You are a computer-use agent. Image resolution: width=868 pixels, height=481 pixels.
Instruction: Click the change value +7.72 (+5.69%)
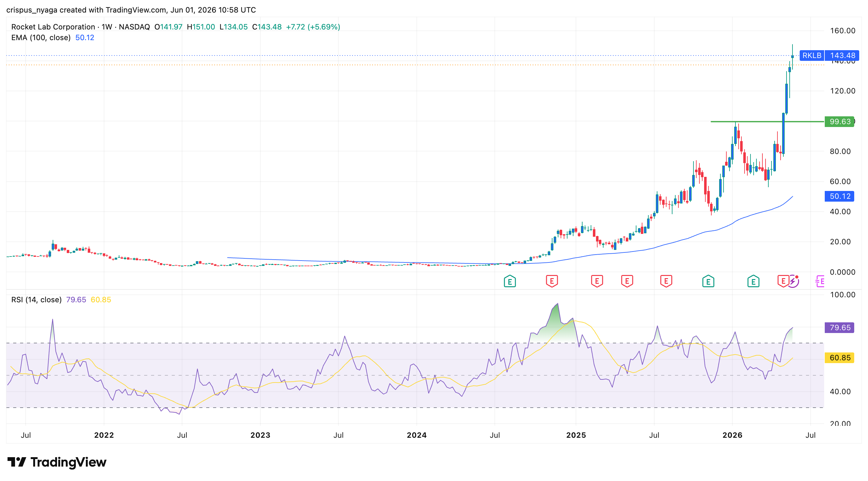pos(313,27)
